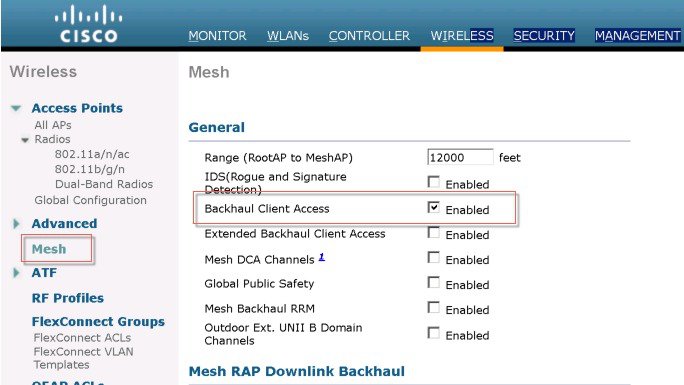Viewport: 684px width, 385px height.
Task: Switch to the SECURITY menu
Action: (x=544, y=36)
